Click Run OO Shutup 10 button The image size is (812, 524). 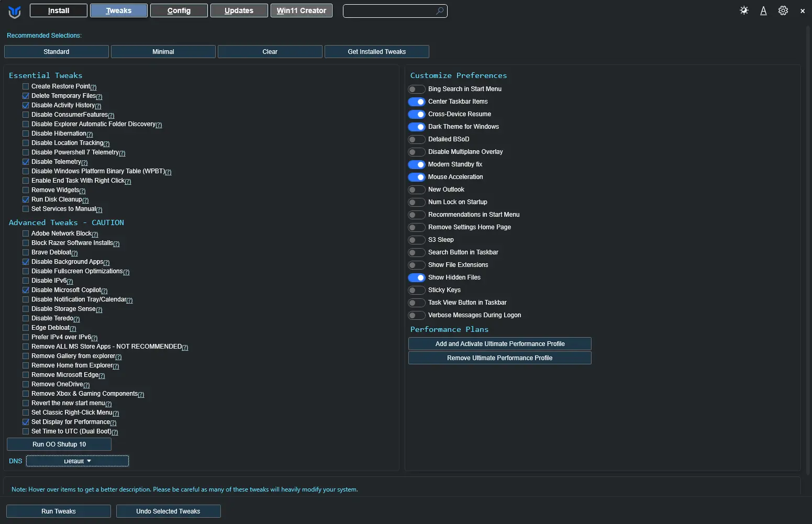coord(59,444)
